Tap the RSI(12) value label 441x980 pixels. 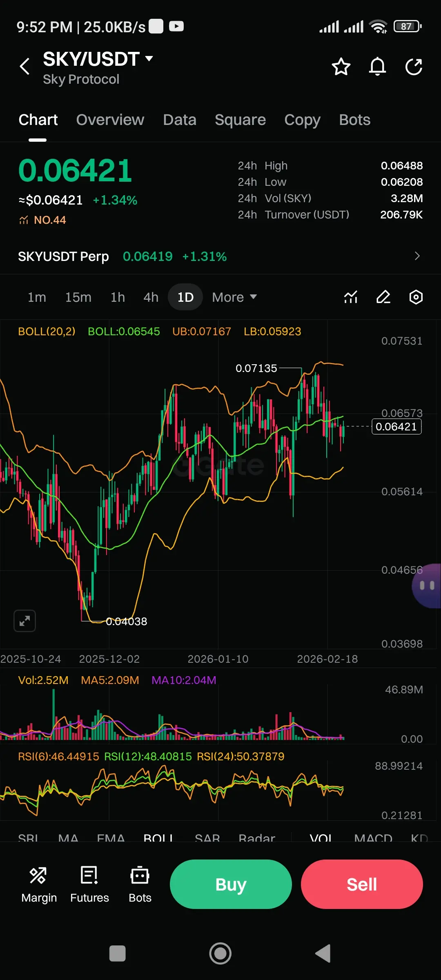(148, 757)
